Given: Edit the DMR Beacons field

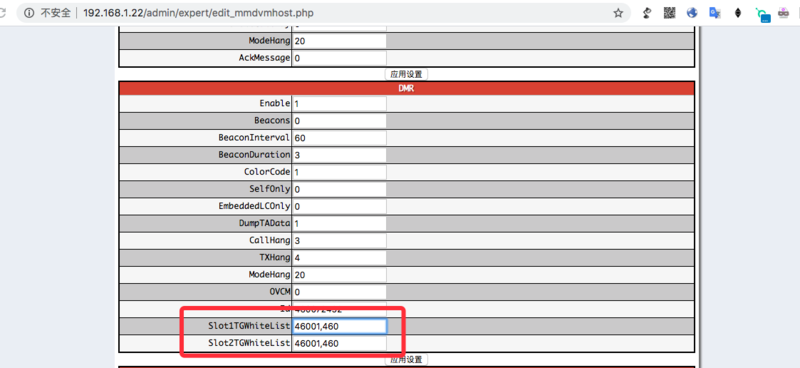Looking at the screenshot, I should (x=339, y=121).
